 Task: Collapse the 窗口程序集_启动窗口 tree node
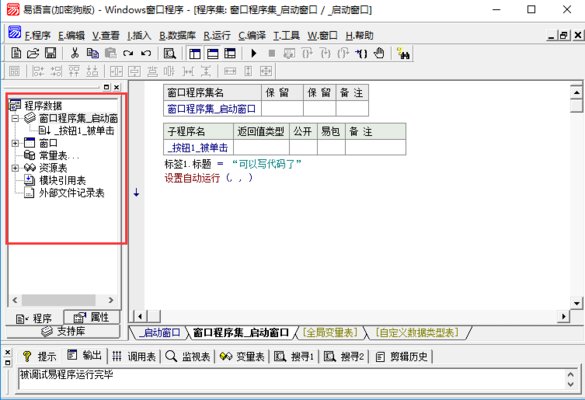pos(15,119)
